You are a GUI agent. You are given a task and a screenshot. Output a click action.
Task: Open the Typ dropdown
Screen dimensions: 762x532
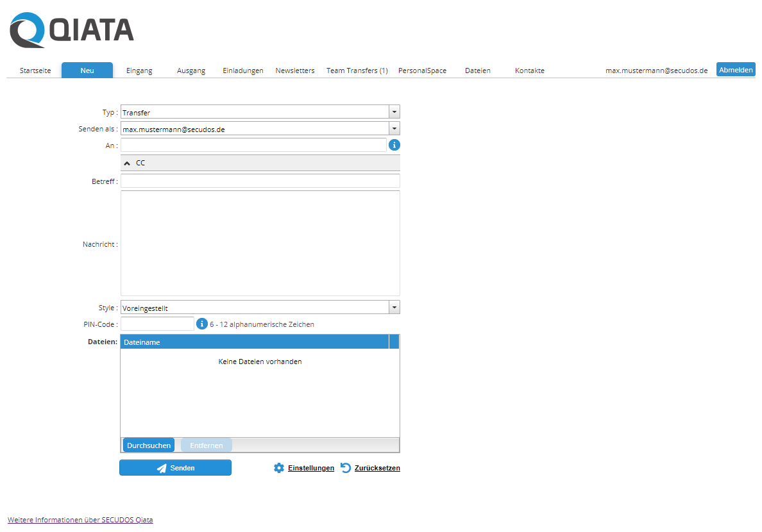[x=394, y=112]
